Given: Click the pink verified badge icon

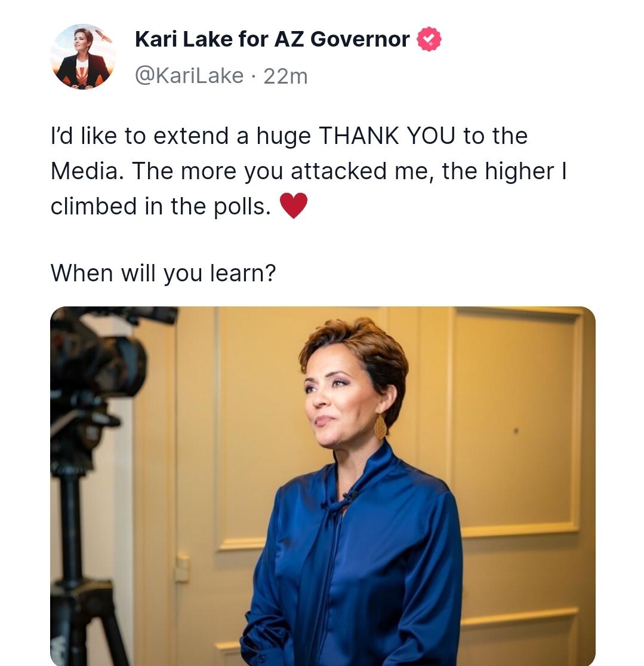Looking at the screenshot, I should tap(429, 39).
